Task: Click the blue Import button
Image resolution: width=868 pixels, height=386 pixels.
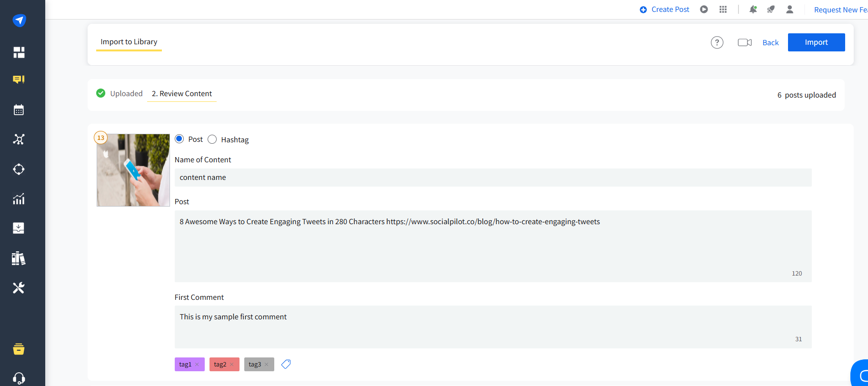Action: click(x=816, y=42)
